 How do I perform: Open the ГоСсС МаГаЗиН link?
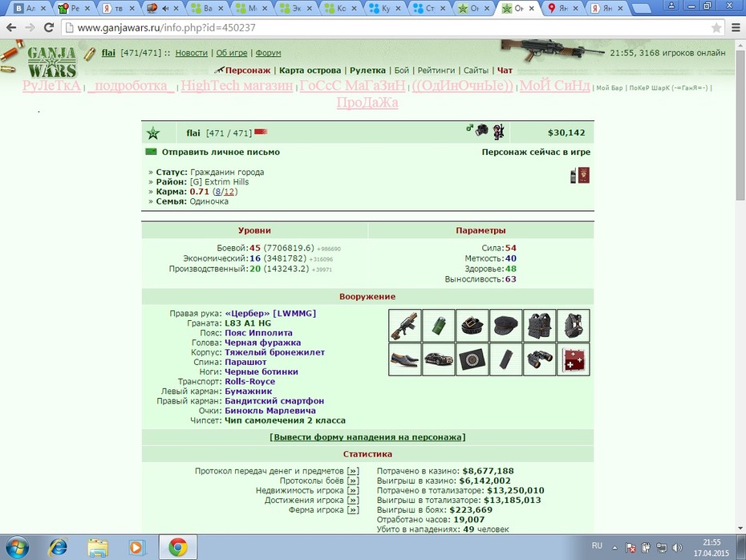pos(352,86)
